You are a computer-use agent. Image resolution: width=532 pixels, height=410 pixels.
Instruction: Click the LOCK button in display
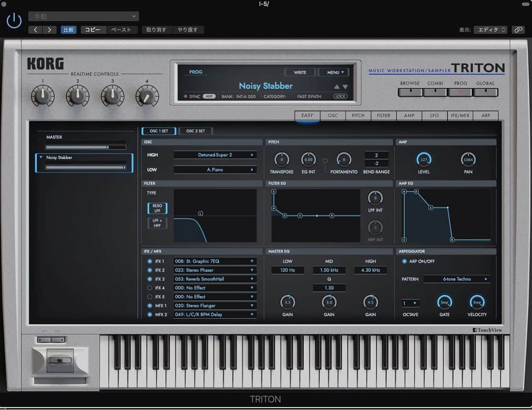340,97
